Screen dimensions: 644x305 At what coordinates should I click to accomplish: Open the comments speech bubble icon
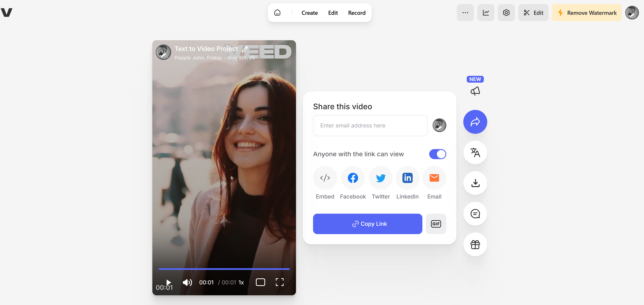pyautogui.click(x=475, y=214)
